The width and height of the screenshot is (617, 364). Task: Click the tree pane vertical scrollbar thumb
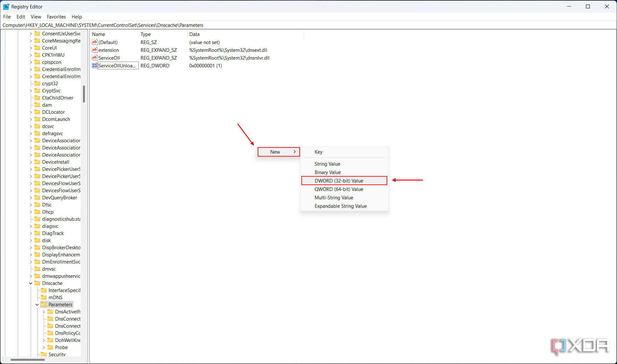coord(84,94)
